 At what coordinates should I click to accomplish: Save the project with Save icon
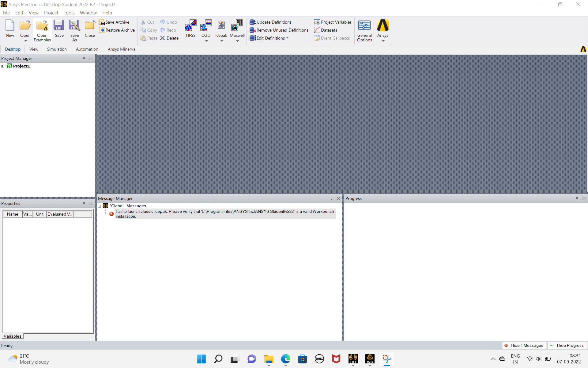[x=59, y=29]
